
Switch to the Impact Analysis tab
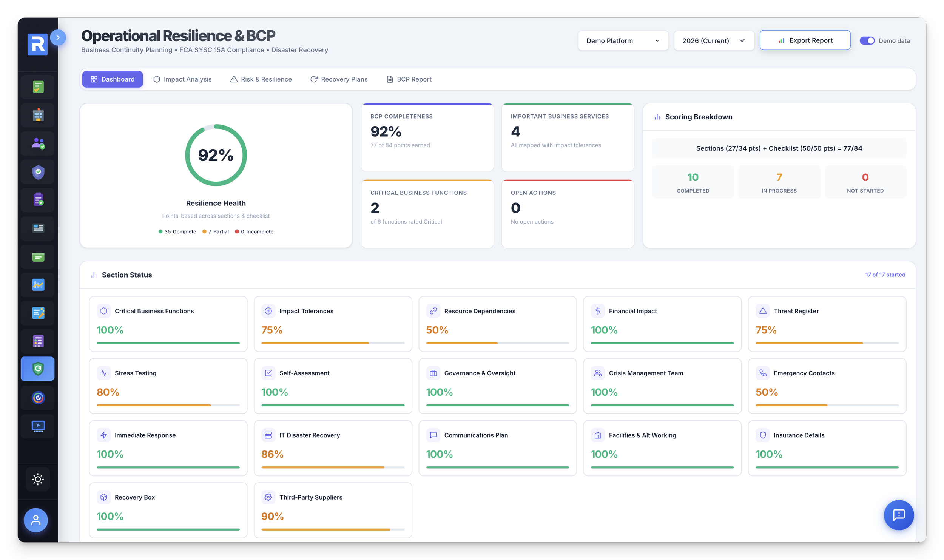182,79
